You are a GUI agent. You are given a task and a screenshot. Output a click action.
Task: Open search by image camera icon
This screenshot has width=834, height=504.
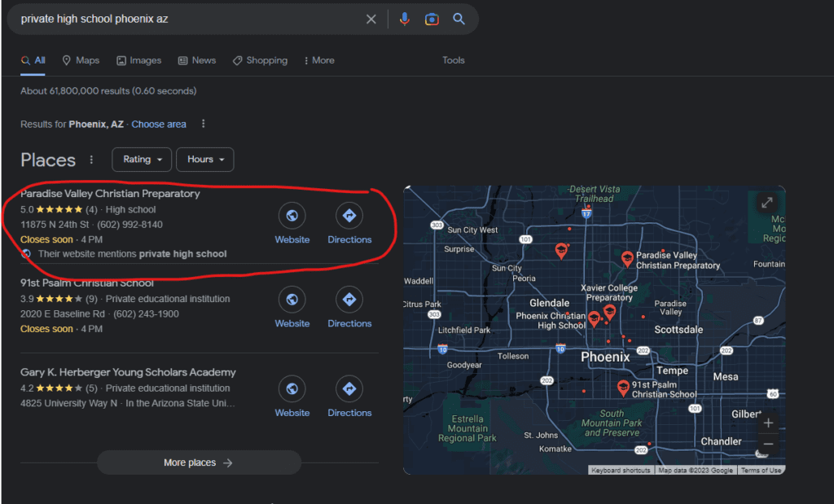point(432,20)
